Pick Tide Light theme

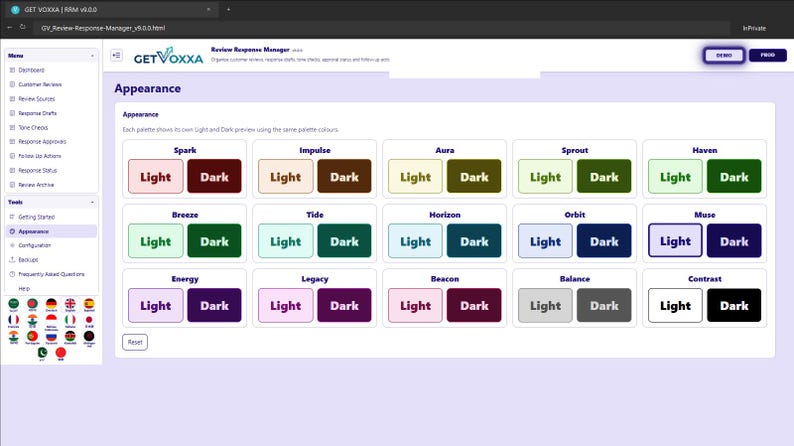[286, 240]
